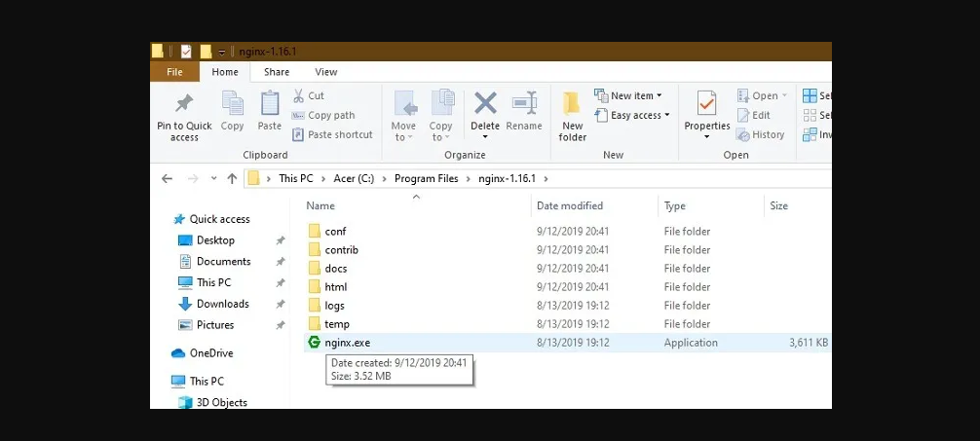
Task: Select the conf folder
Action: click(x=335, y=231)
